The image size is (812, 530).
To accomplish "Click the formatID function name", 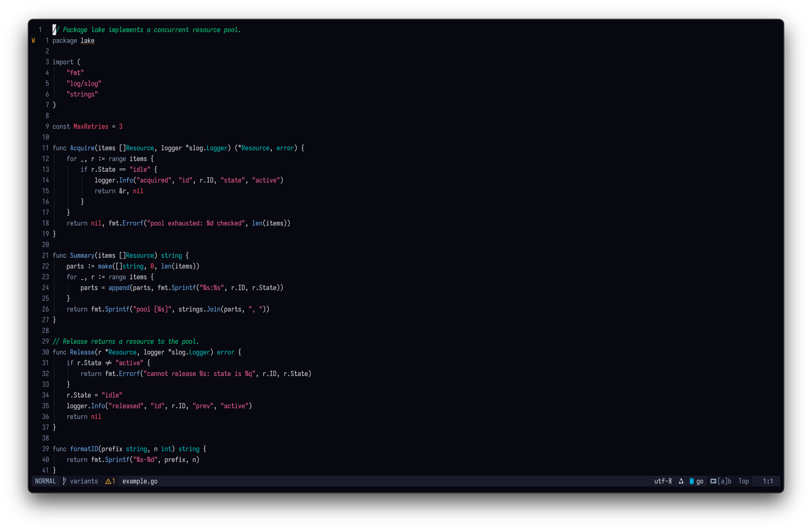I will (84, 449).
